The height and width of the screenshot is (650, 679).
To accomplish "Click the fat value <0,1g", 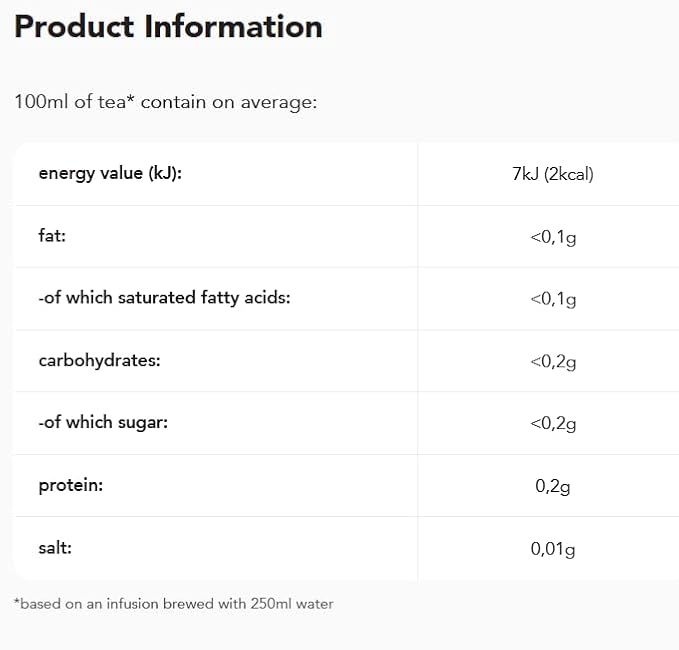I will pos(553,237).
